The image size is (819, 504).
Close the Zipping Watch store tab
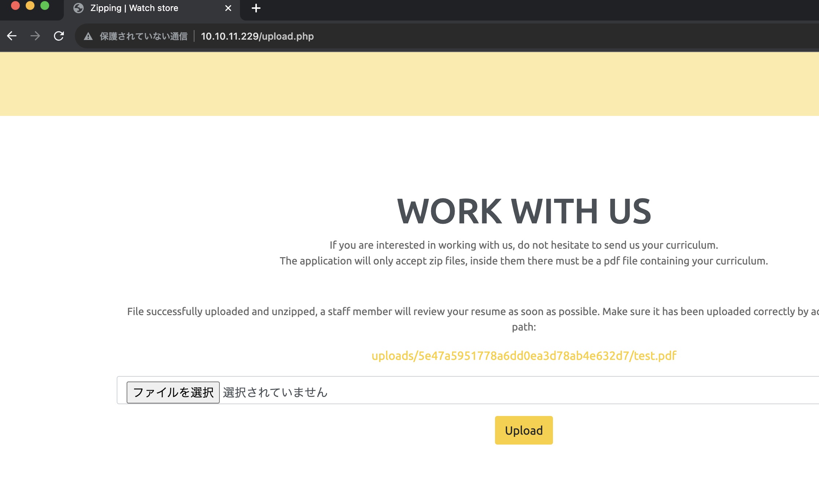coord(228,8)
